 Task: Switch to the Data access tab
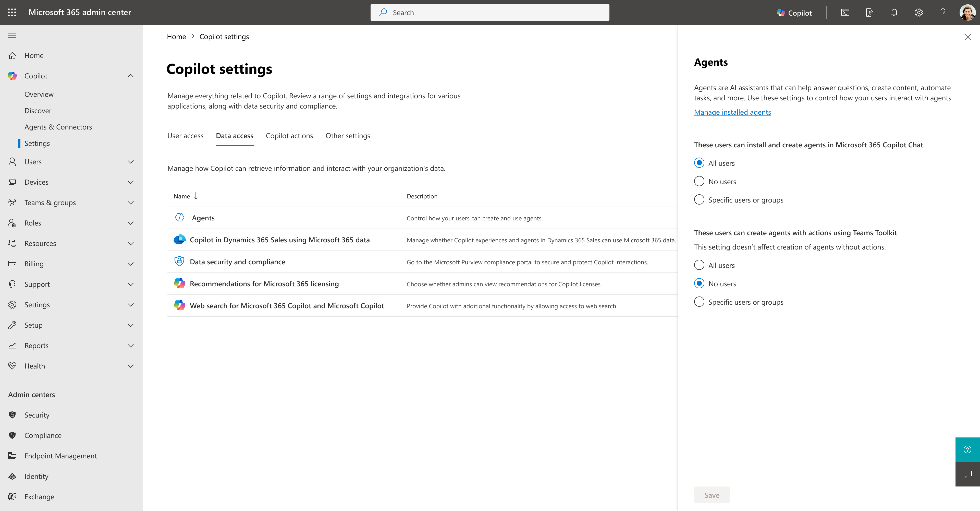pos(234,136)
